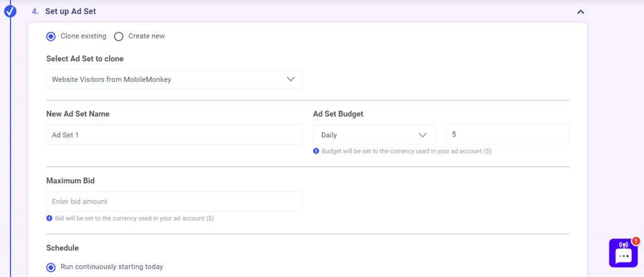
Task: Click the budget amount field showing 5
Action: tap(508, 134)
